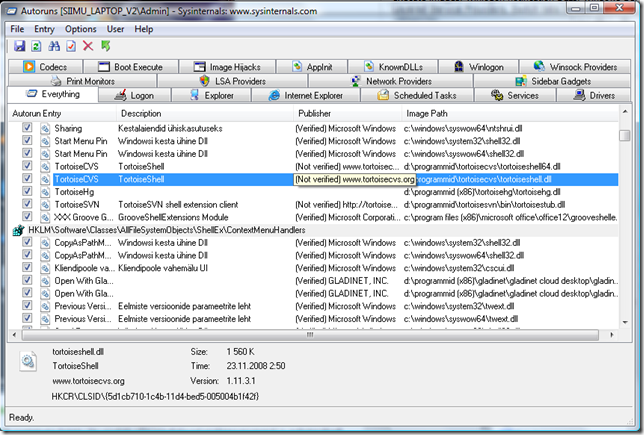The width and height of the screenshot is (644, 435).
Task: Uncheck the Sharing entry checkbox
Action: point(27,128)
